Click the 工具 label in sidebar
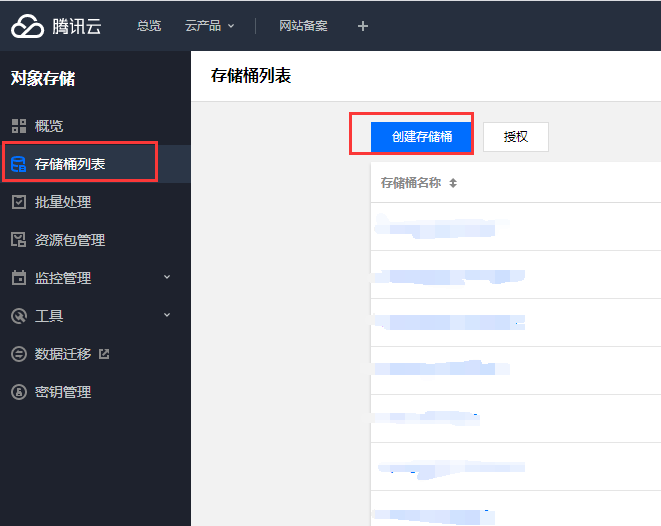This screenshot has height=526, width=661. pos(49,316)
